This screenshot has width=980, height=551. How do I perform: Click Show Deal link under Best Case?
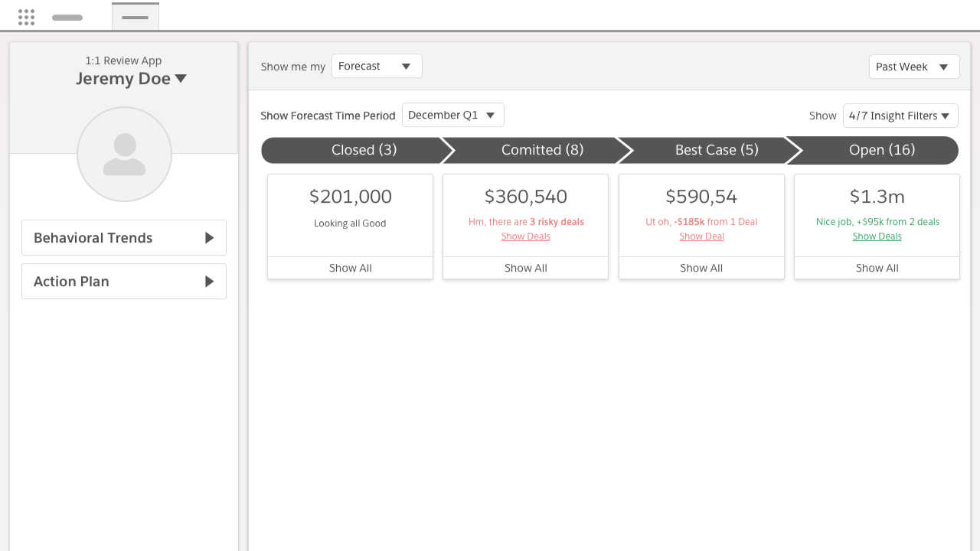(701, 236)
